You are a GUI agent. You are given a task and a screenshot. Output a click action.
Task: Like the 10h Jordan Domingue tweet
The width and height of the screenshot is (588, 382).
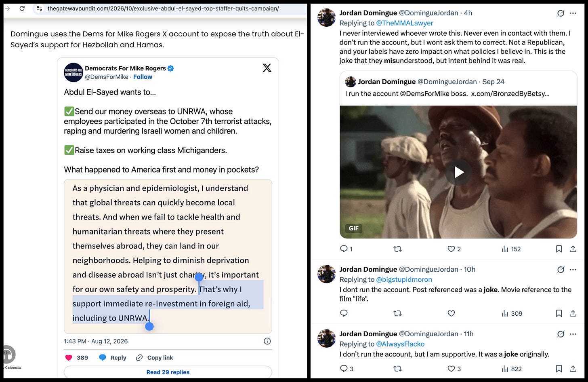451,313
